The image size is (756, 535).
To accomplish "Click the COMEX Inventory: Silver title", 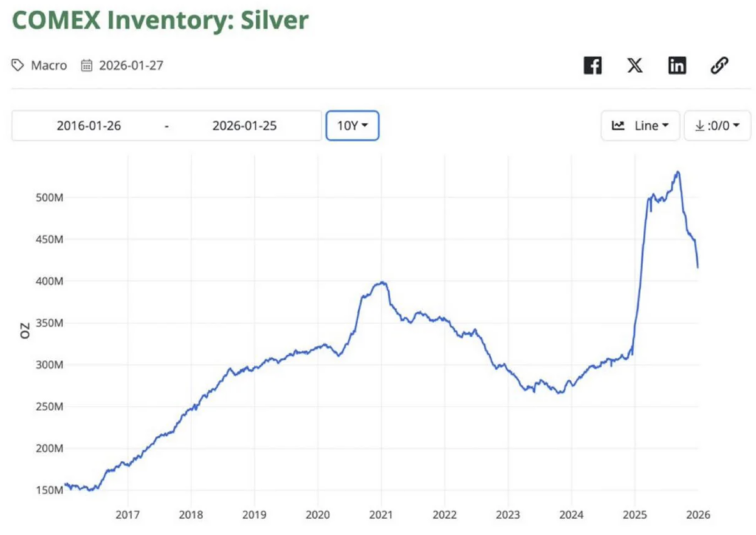I will pyautogui.click(x=160, y=20).
